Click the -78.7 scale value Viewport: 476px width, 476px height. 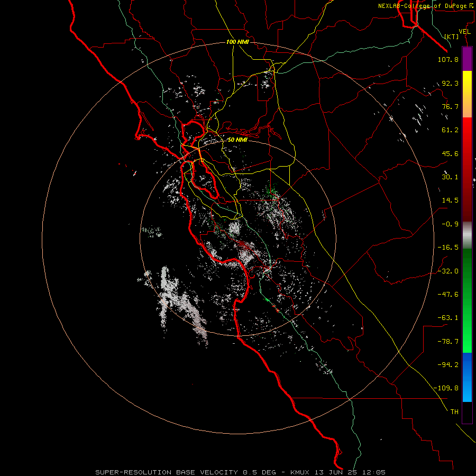pos(448,342)
